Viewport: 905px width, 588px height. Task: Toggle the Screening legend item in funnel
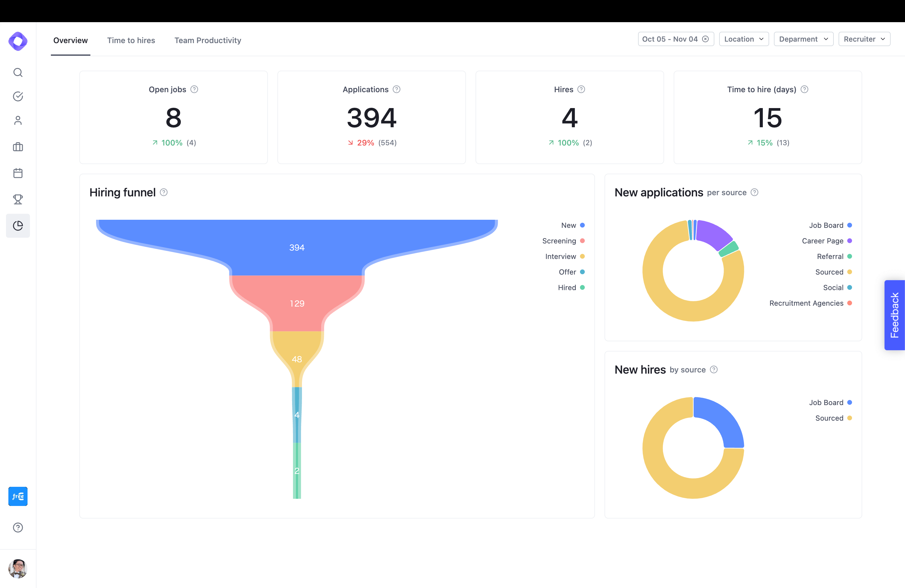(563, 241)
